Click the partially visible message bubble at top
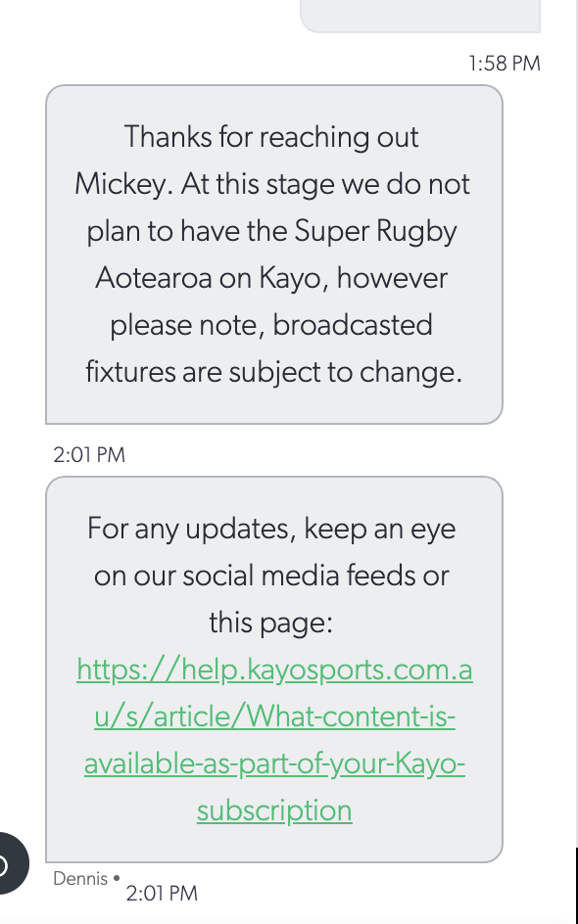Screen dimensions: 578x924 pyautogui.click(x=420, y=16)
